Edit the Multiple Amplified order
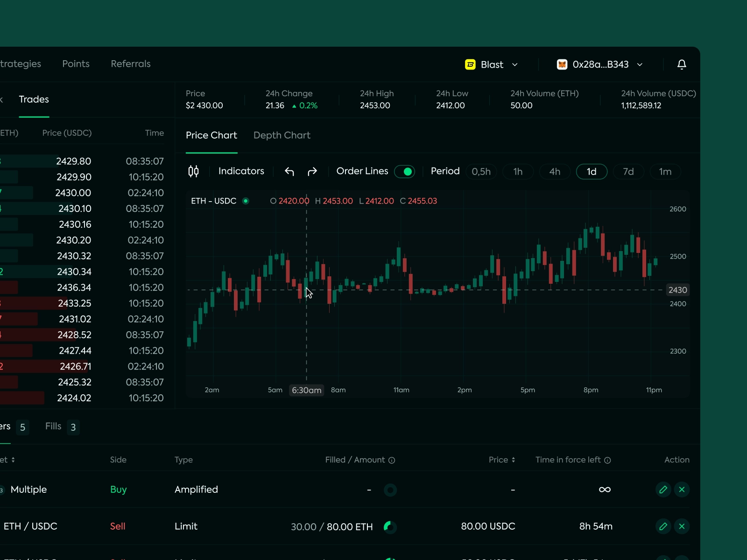The width and height of the screenshot is (747, 560). click(663, 490)
